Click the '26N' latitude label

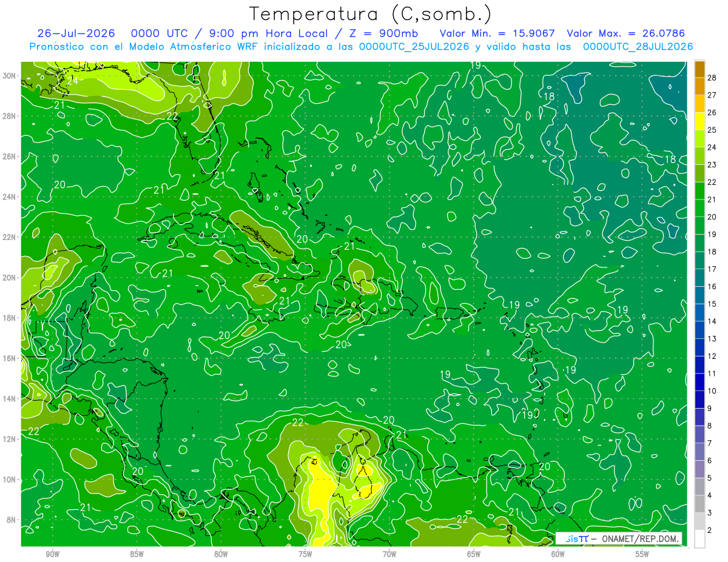[10, 156]
